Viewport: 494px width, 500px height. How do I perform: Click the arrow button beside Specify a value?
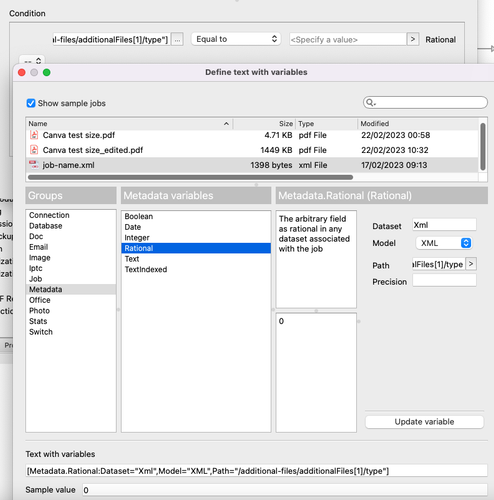pos(413,39)
